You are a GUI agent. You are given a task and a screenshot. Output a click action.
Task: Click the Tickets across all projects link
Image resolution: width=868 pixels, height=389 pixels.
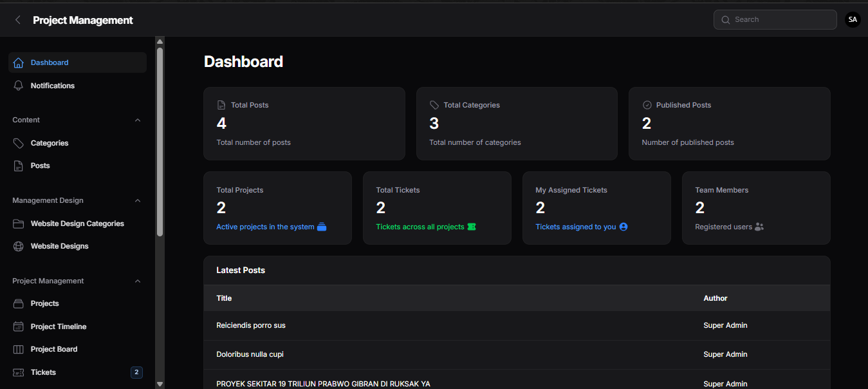click(x=420, y=227)
